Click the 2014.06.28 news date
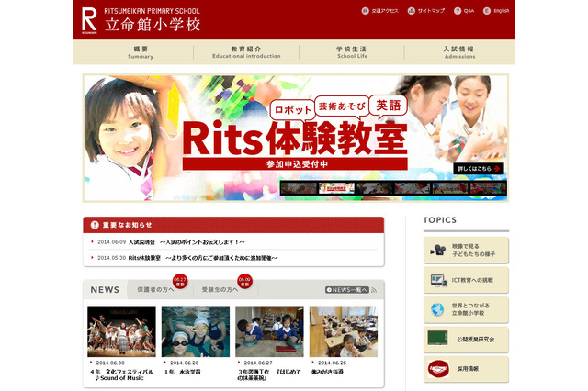 coord(184,363)
